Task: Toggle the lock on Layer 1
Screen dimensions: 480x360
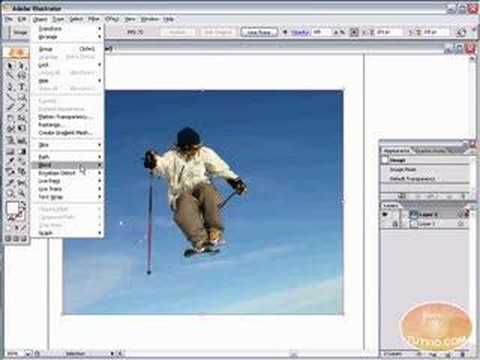Action: click(x=395, y=224)
